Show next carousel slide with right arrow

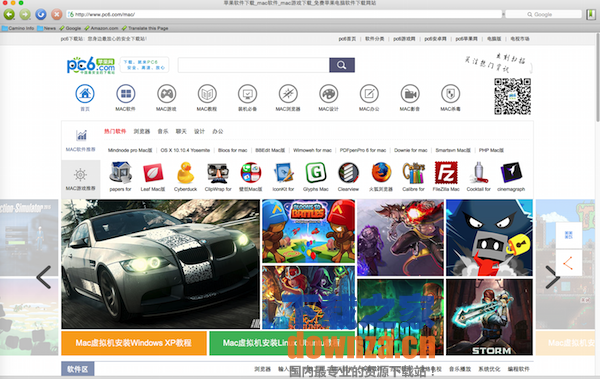coord(553,277)
